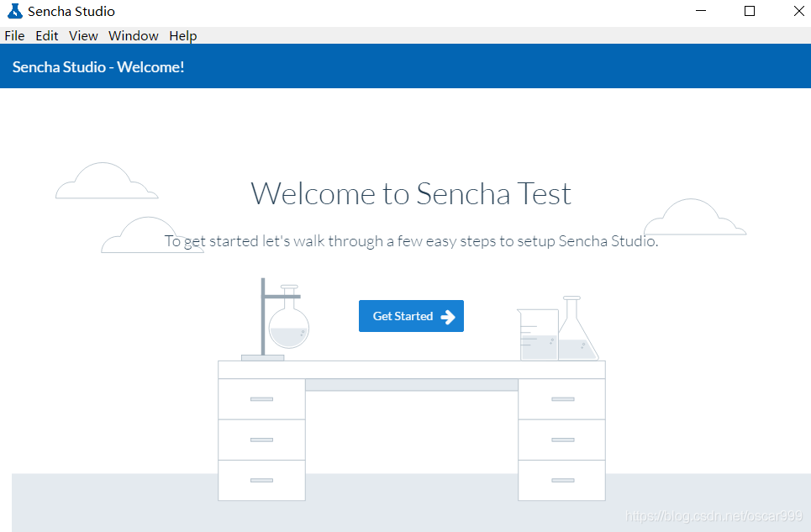Click the top-left cloud illustration

tap(107, 181)
